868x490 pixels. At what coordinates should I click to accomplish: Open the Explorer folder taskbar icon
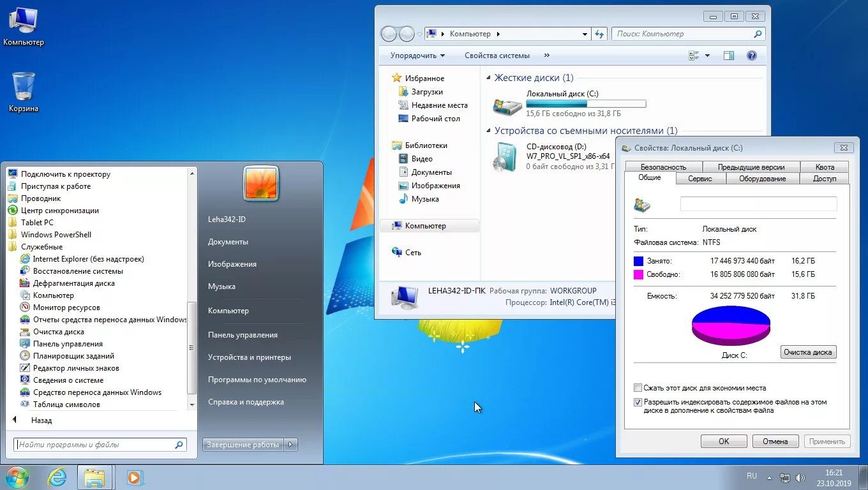click(x=94, y=477)
